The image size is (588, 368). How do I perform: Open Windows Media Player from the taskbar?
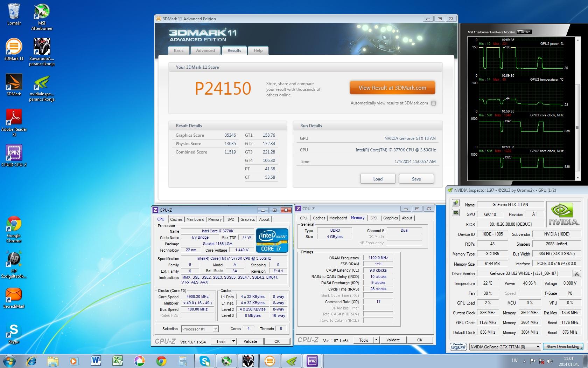74,361
